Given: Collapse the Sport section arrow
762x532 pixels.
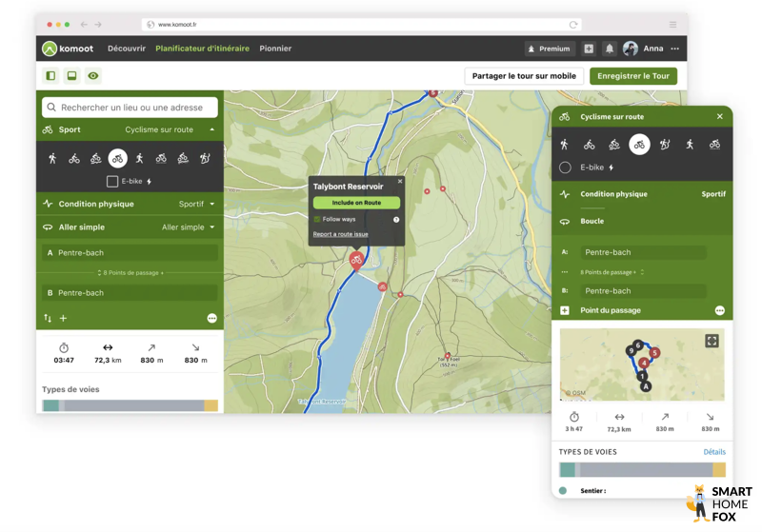Looking at the screenshot, I should (212, 129).
